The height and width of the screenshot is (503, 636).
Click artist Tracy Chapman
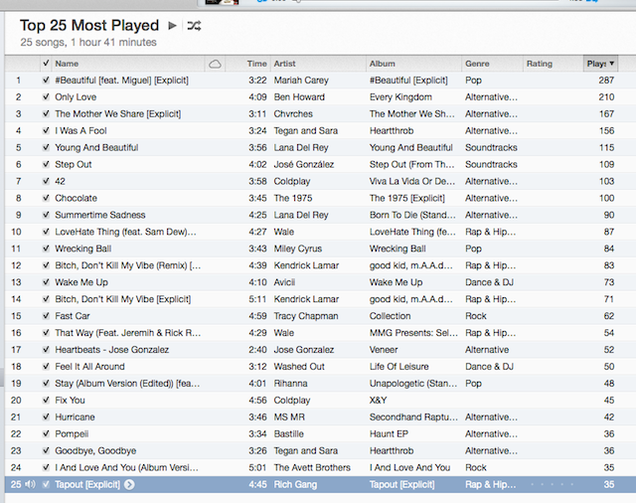306,316
